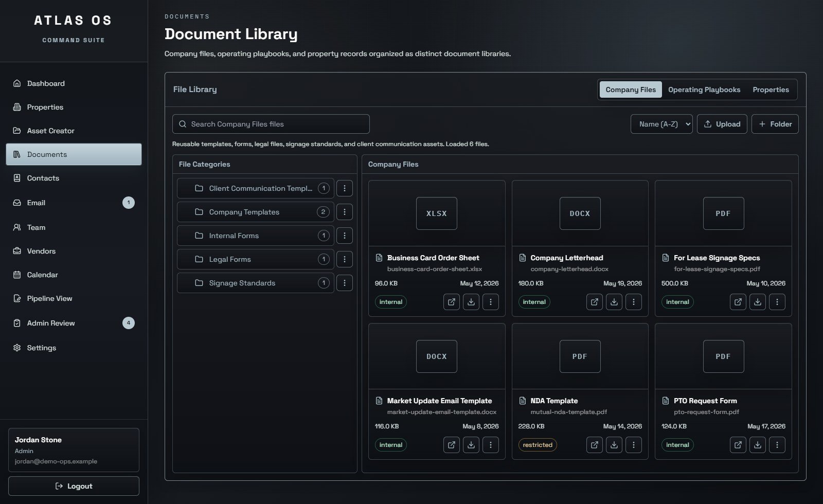This screenshot has width=823, height=504.
Task: Open For Lease Signage Specs externally
Action: point(738,302)
